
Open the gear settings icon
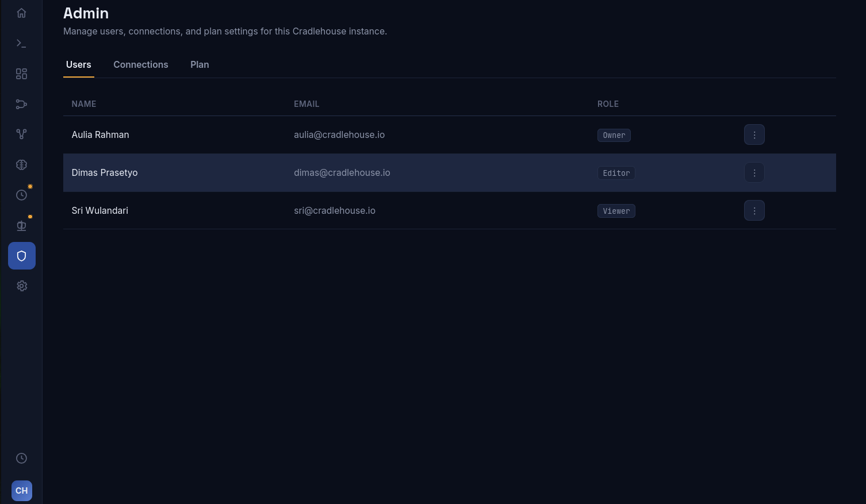pyautogui.click(x=21, y=286)
